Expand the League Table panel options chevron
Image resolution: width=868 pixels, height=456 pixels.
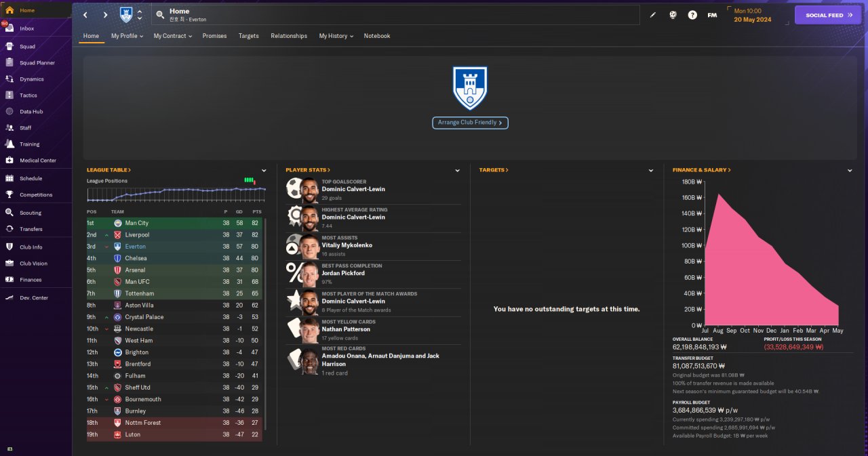(264, 170)
